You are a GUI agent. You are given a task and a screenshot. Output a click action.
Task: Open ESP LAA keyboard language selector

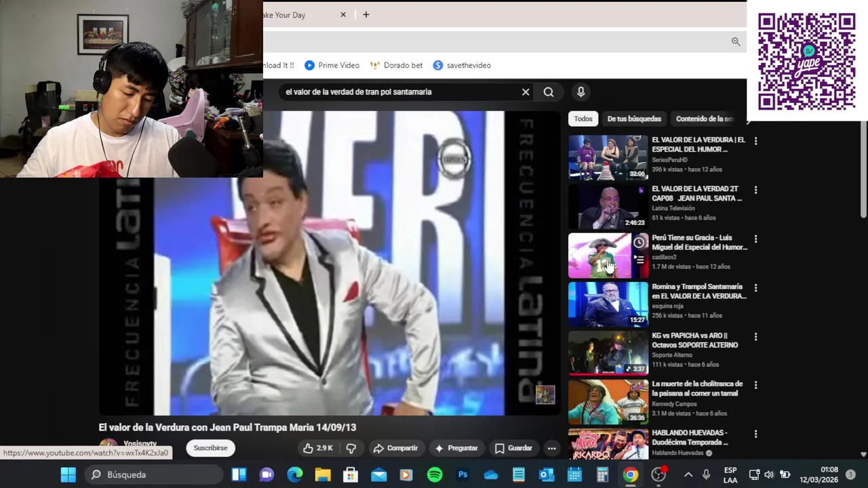[x=730, y=474]
